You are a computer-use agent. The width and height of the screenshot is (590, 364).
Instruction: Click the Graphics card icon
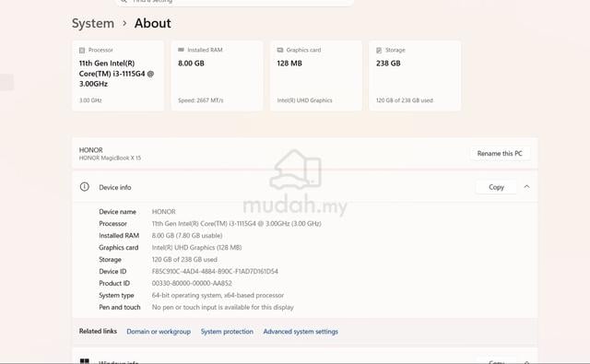click(280, 50)
